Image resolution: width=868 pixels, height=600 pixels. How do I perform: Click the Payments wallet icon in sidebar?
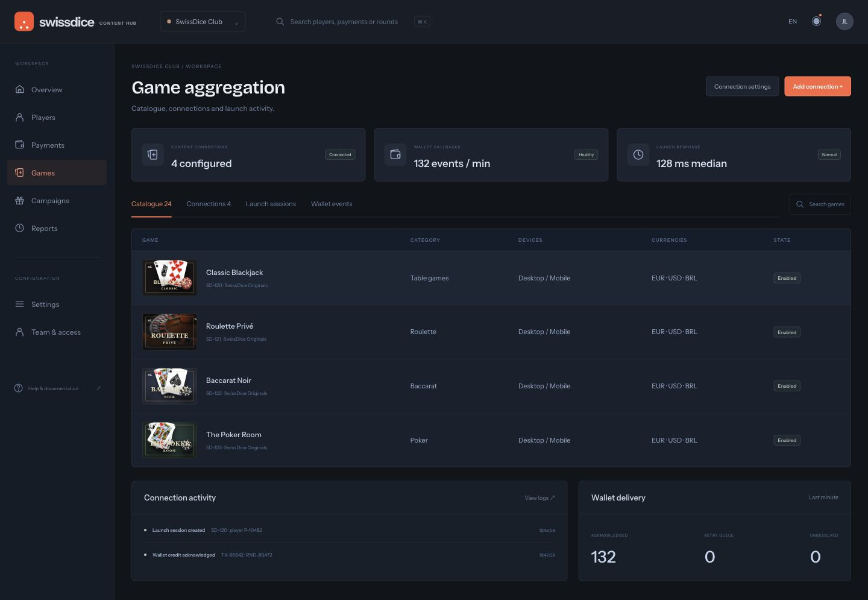coord(20,145)
